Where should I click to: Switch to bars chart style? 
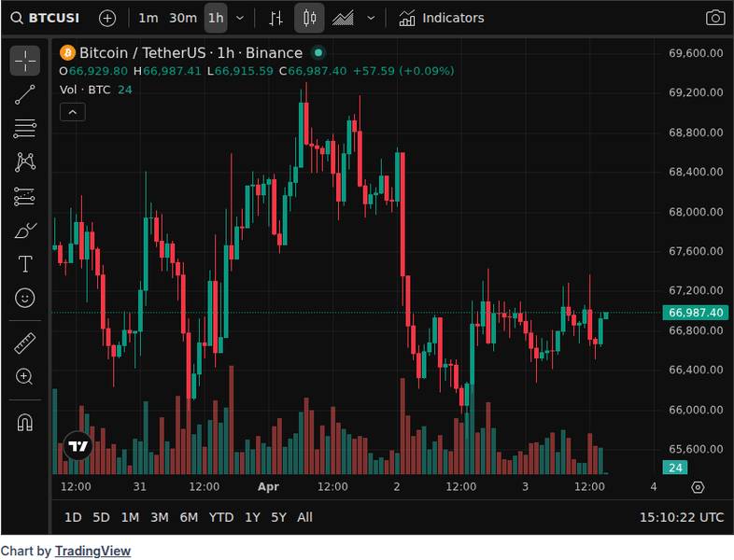tap(275, 19)
